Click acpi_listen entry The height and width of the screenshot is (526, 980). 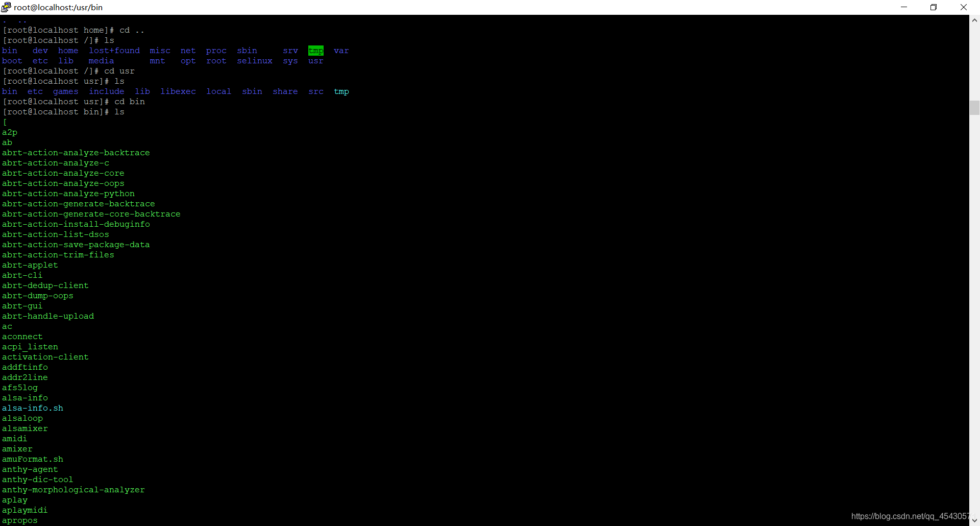(30, 347)
